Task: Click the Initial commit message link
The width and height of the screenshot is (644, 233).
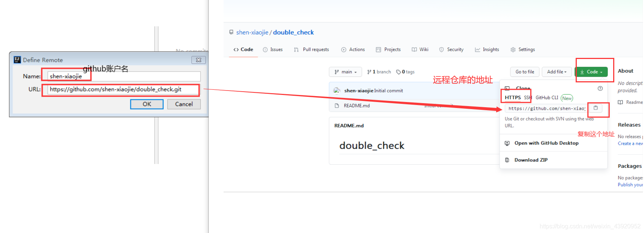Action: click(388, 91)
